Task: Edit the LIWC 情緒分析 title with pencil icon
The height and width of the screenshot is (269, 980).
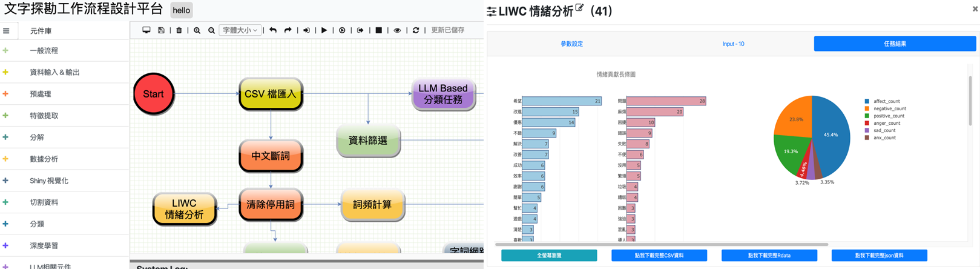Action: pyautogui.click(x=579, y=8)
